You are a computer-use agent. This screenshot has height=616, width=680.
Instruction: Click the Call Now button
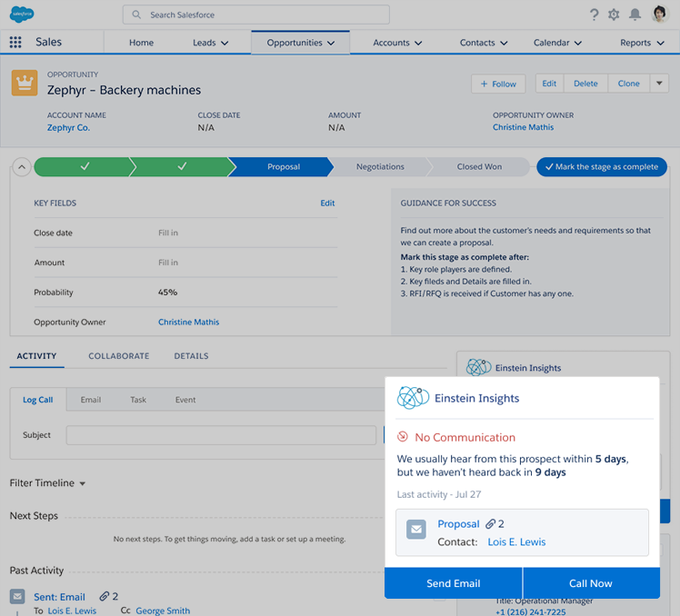pos(591,583)
